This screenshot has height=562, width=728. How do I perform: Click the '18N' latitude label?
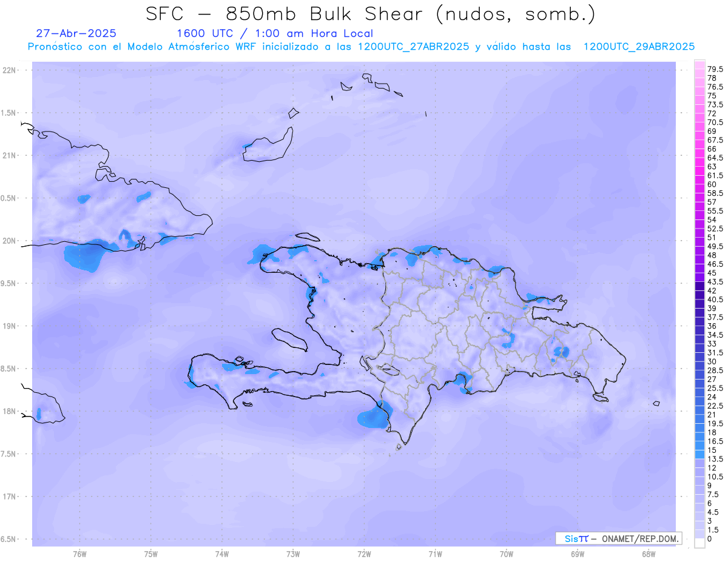(x=10, y=411)
